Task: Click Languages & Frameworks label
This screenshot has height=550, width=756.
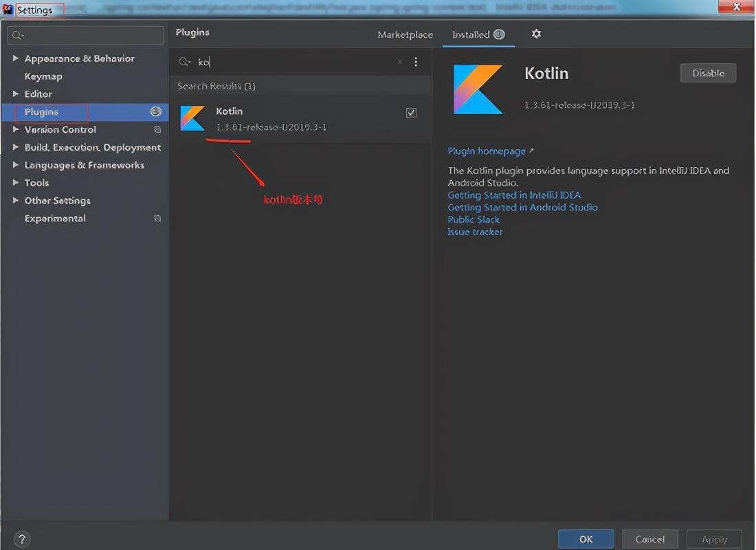Action: coord(85,165)
